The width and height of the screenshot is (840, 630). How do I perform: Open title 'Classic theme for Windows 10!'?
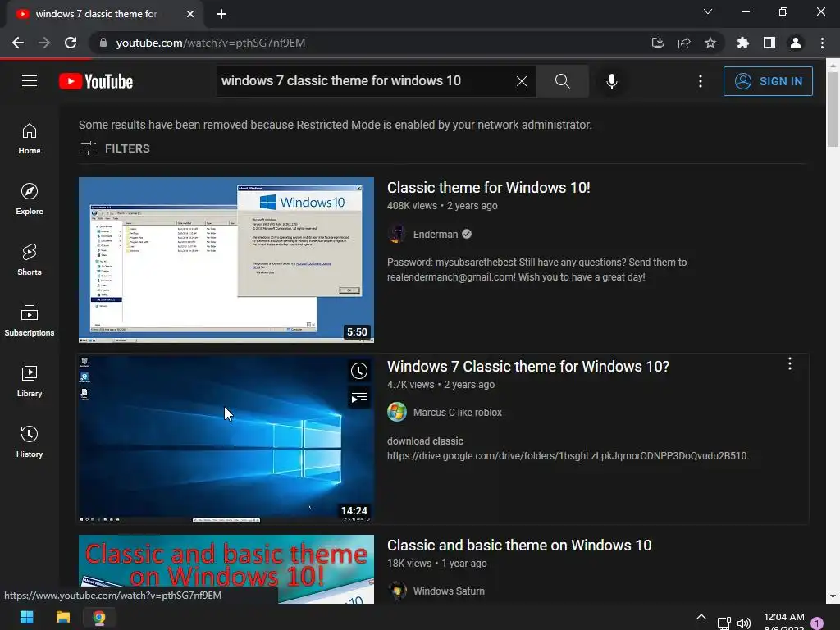(489, 188)
